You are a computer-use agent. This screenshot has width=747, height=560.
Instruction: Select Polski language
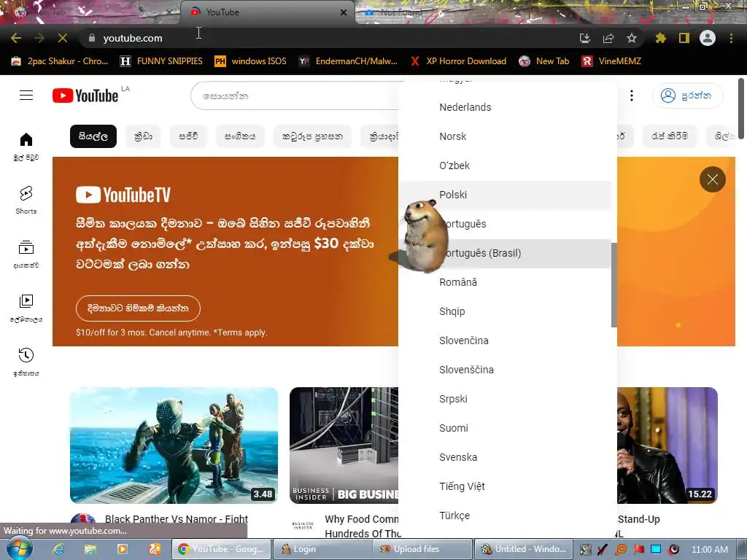(505, 195)
